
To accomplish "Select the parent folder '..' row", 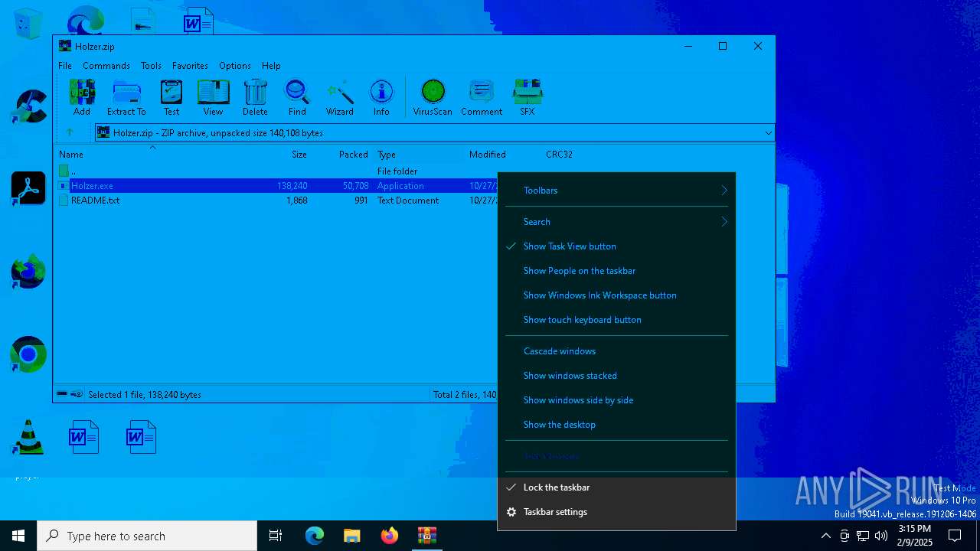I will click(x=277, y=171).
